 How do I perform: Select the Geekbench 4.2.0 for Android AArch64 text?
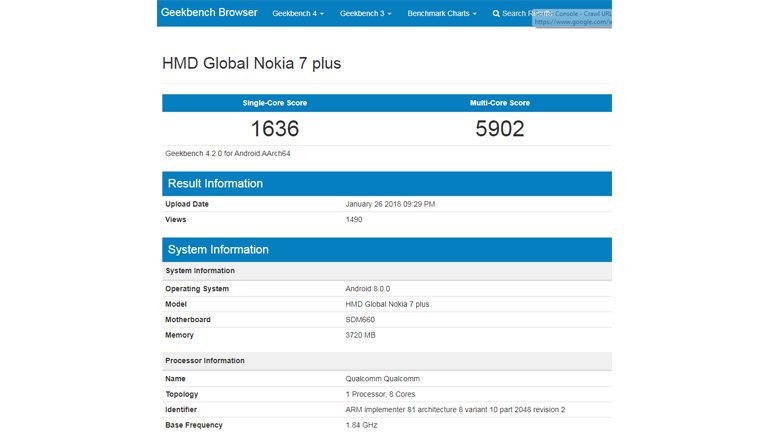click(227, 154)
